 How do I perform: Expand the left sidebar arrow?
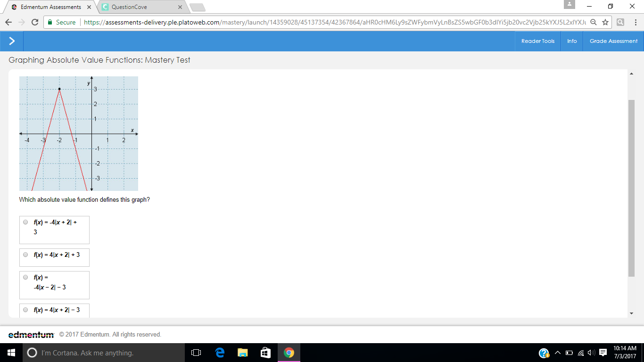(x=12, y=41)
